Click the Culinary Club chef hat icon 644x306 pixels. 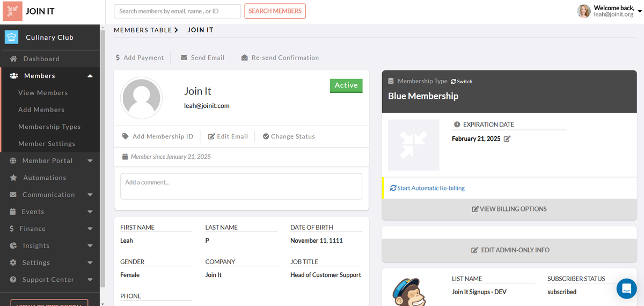coord(11,37)
